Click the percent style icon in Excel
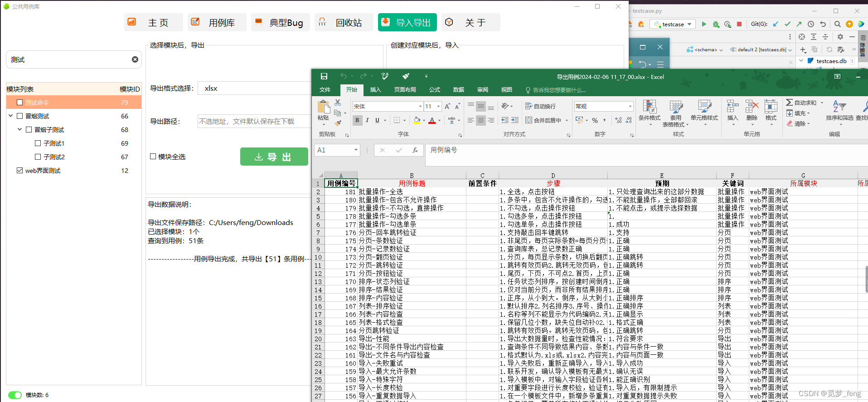The width and height of the screenshot is (868, 402). (x=595, y=120)
